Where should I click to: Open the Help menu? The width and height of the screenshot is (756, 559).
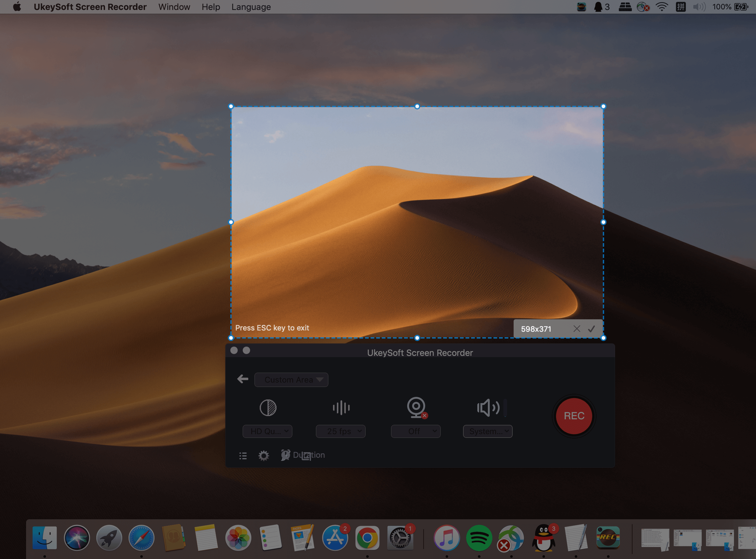click(x=211, y=7)
